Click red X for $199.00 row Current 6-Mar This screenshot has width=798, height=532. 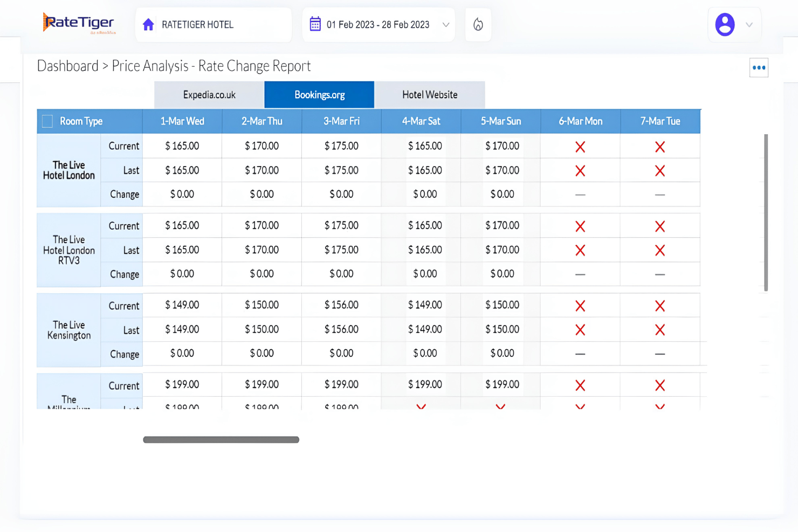pos(580,385)
